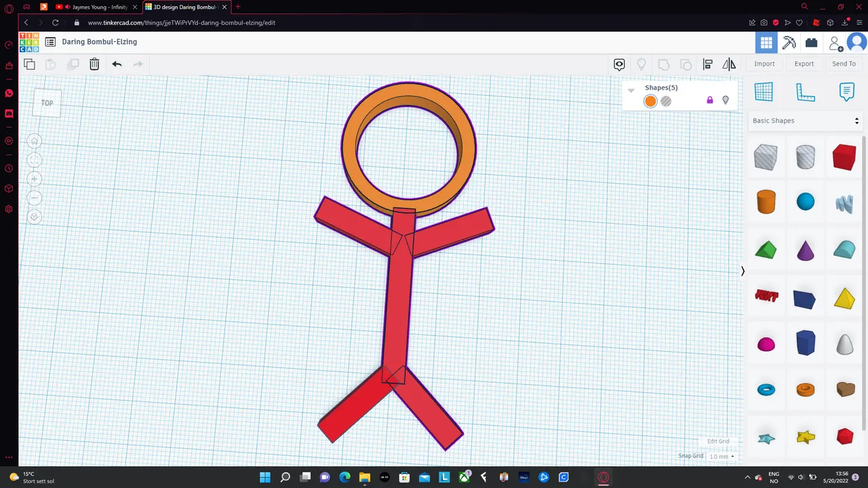The width and height of the screenshot is (868, 488).
Task: Open the Notes tool
Action: pos(847,93)
